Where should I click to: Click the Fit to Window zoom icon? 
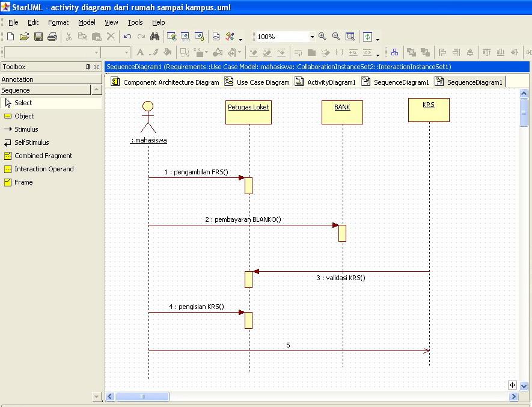coord(350,36)
